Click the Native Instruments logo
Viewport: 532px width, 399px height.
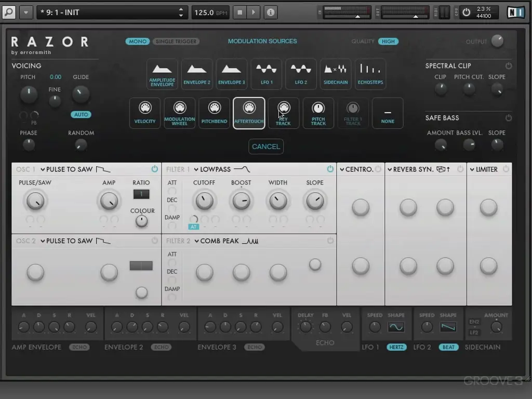(516, 12)
